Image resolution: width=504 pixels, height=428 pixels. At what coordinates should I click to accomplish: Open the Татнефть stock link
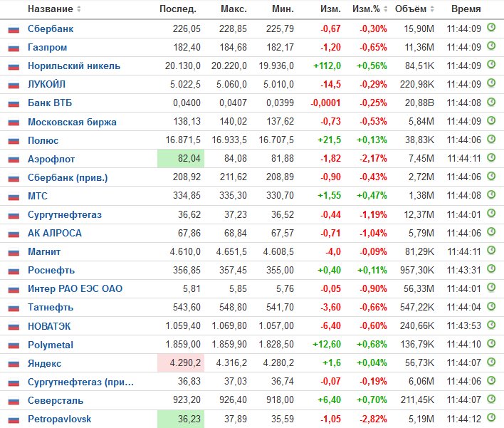(51, 308)
